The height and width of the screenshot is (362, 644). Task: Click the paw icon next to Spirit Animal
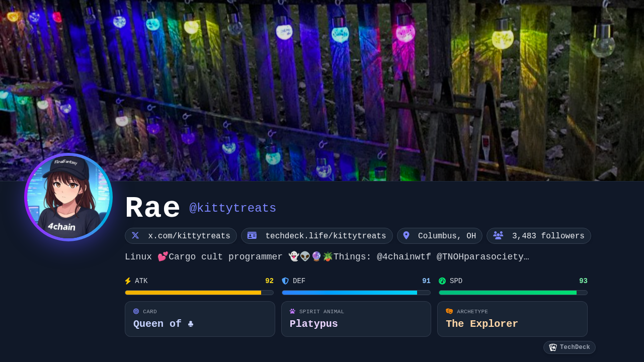[x=293, y=311]
